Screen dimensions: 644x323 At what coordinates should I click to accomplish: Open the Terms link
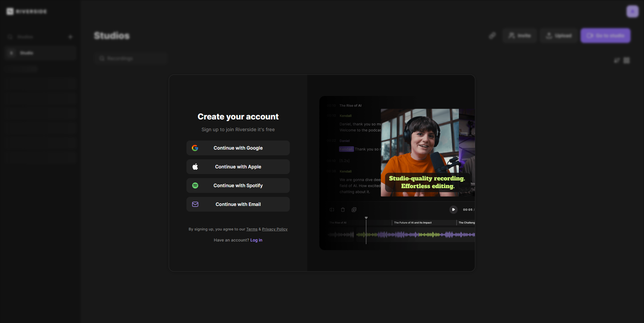252,229
